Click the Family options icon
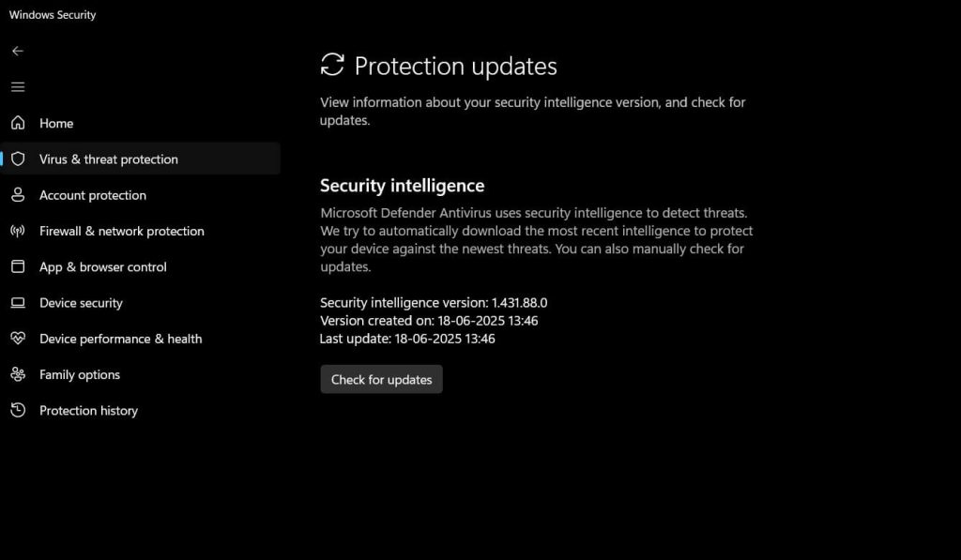The height and width of the screenshot is (560, 961). point(18,374)
